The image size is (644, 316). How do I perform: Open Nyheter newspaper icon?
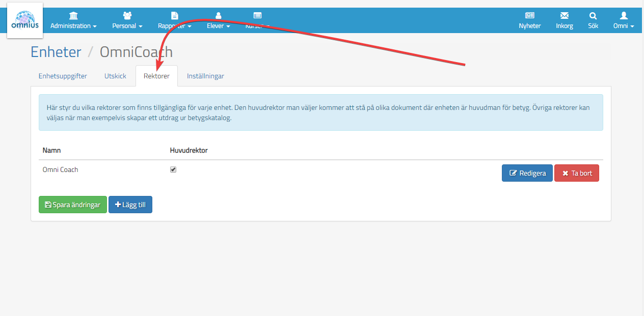530,16
